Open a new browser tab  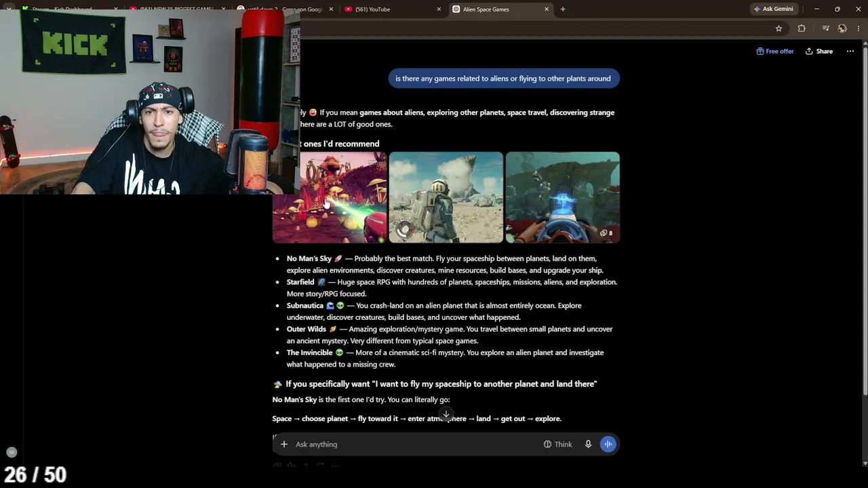click(x=562, y=9)
